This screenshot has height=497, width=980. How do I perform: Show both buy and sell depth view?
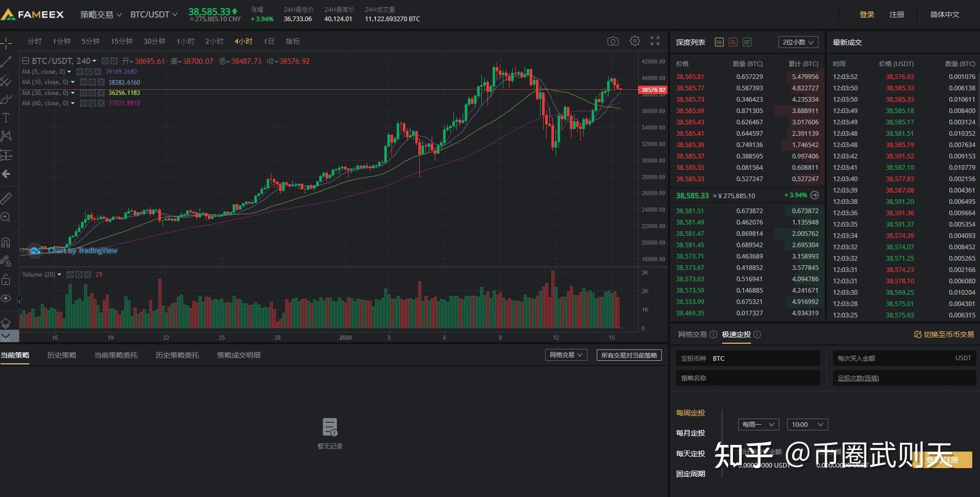pos(719,42)
